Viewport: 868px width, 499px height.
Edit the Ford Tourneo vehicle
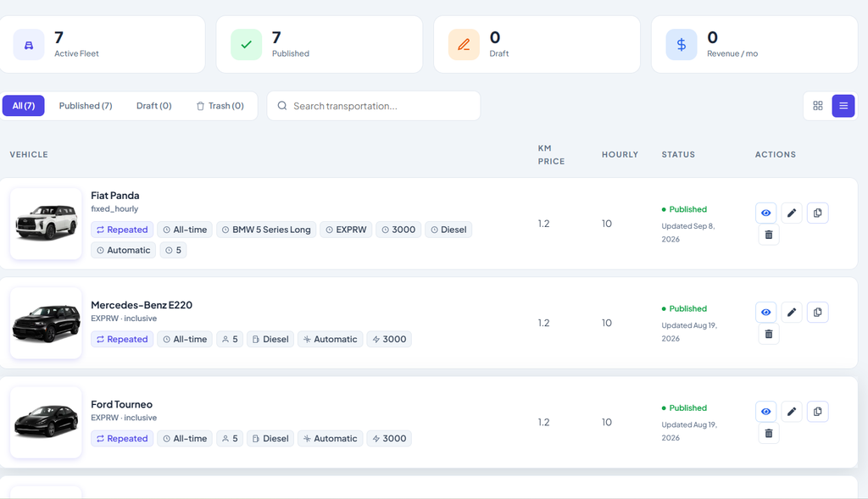(792, 412)
